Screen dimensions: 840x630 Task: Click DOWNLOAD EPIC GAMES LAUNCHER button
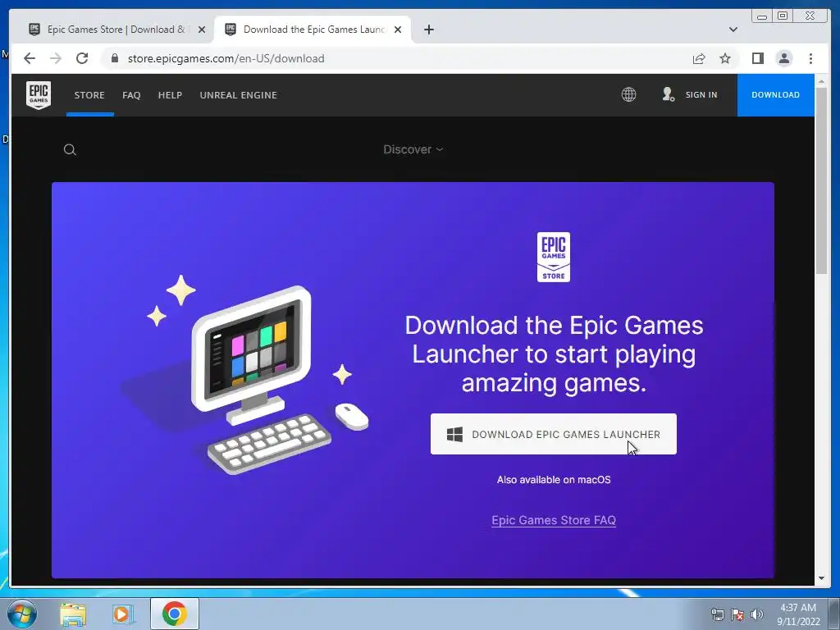tap(554, 434)
